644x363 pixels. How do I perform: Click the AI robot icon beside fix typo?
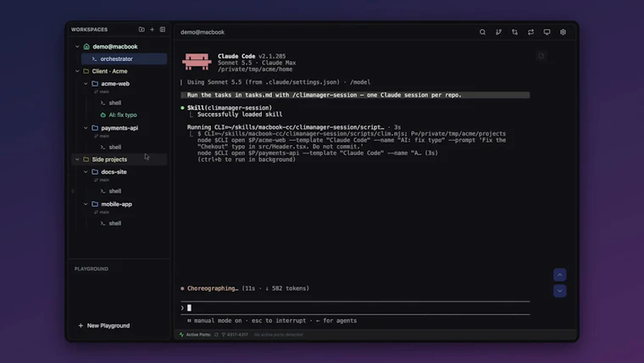[103, 115]
